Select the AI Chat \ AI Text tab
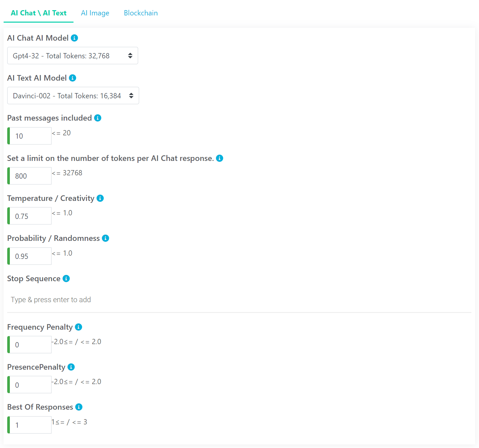 pyautogui.click(x=38, y=13)
